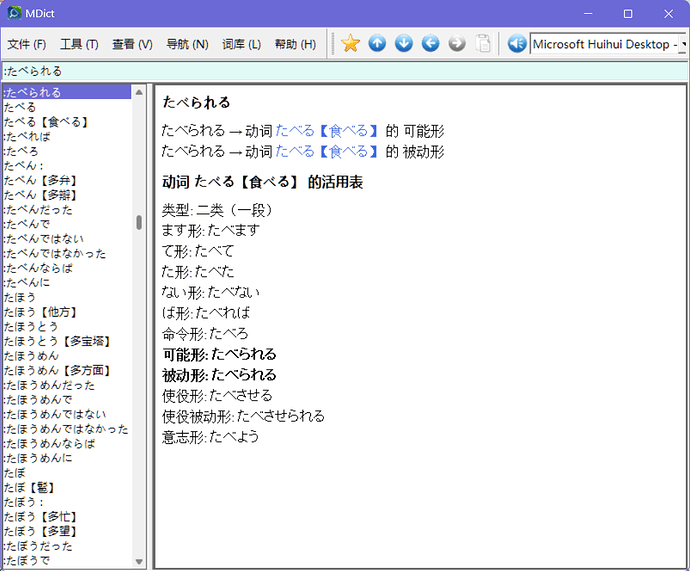Click the word list scrollbar thumb

[x=139, y=223]
